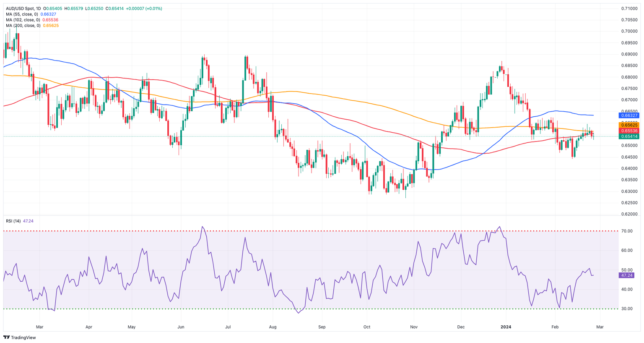Click the close value C0.65414 in the header

coord(114,8)
